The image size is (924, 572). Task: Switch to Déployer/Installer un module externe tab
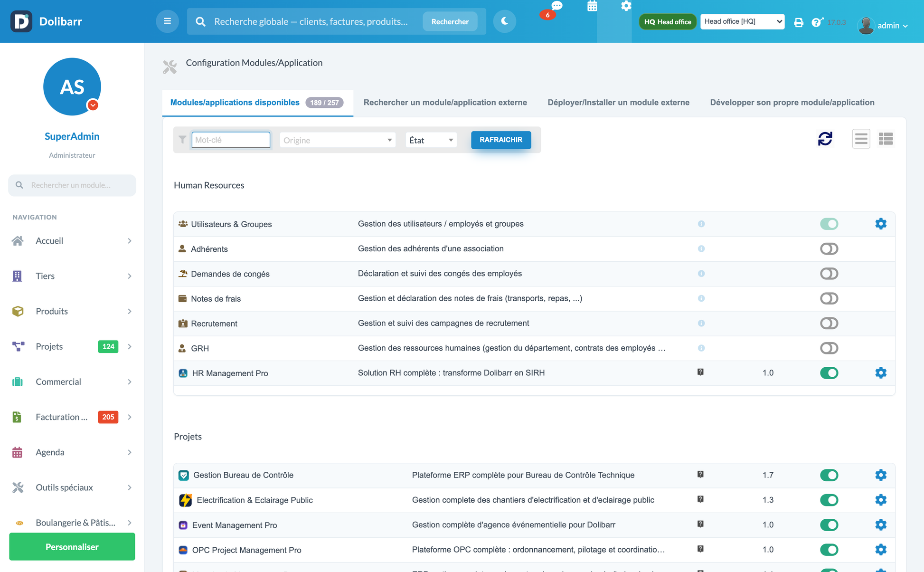[618, 103]
